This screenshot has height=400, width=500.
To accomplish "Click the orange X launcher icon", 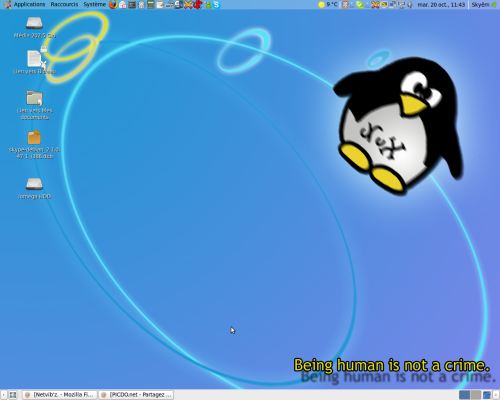I will point(188,5).
